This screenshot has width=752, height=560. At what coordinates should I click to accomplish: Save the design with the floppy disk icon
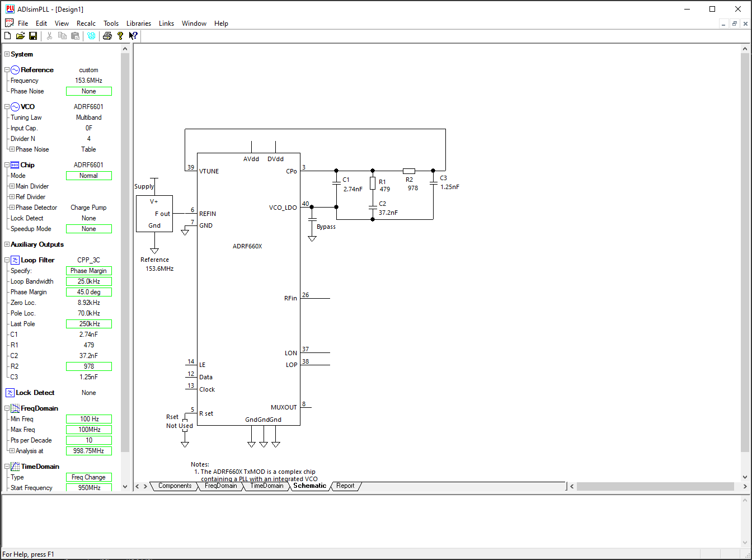pyautogui.click(x=33, y=36)
